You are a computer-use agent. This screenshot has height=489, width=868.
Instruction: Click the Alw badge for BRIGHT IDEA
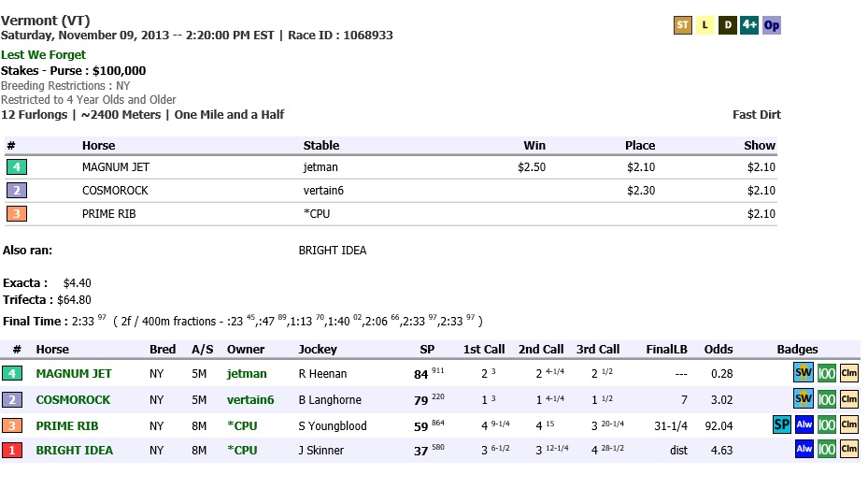tap(804, 450)
